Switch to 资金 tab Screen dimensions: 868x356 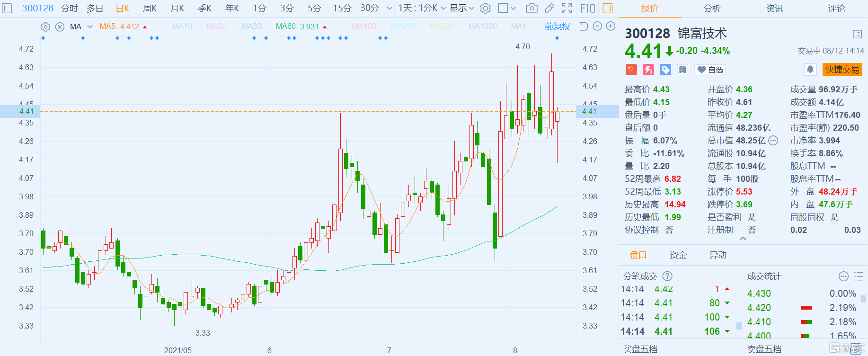coord(678,255)
